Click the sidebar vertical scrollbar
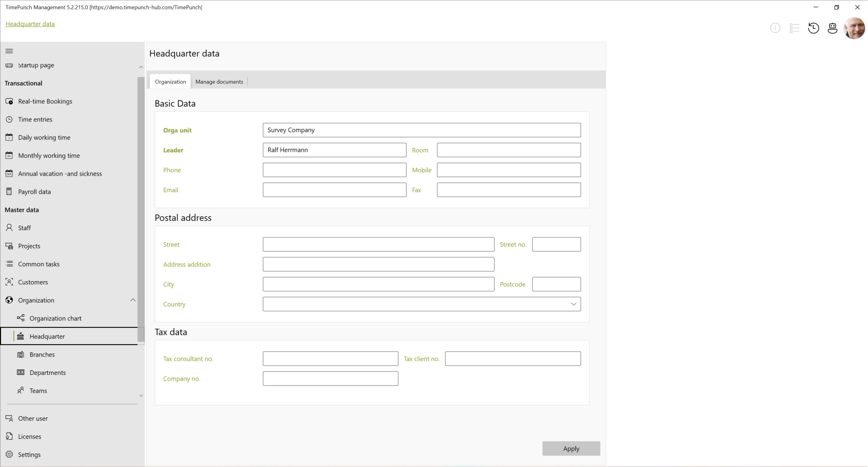This screenshot has height=467, width=868. click(x=141, y=209)
